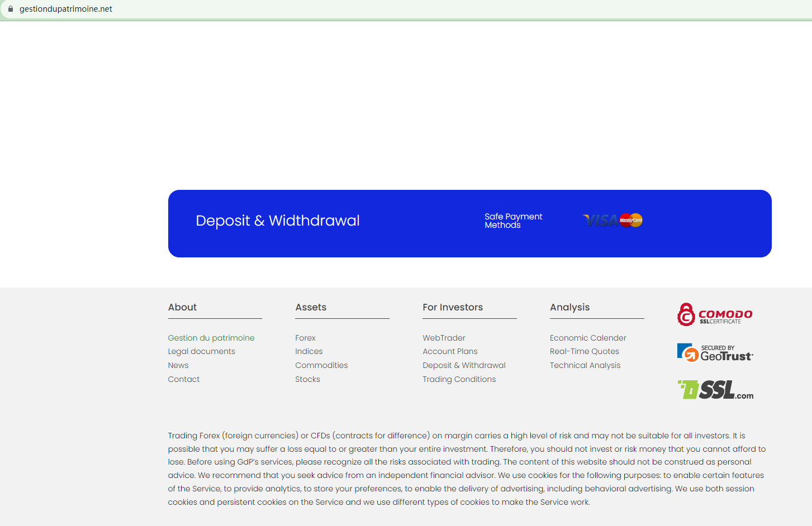Click the MasterCard logo in the payment banner
This screenshot has width=812, height=526.
click(631, 220)
